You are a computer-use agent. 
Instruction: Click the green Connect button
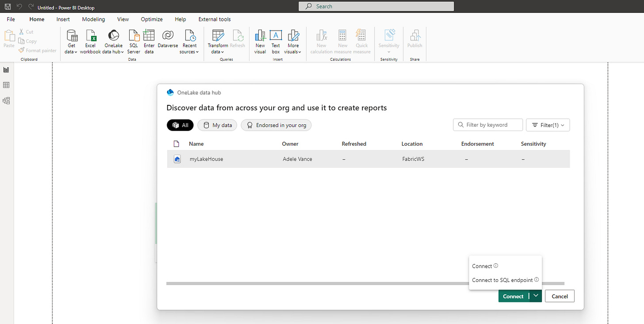[513, 296]
